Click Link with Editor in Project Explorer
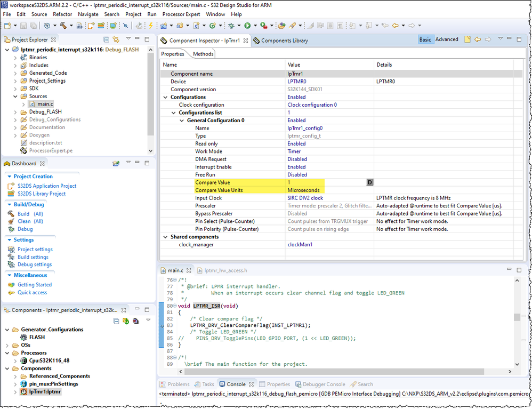 (116, 39)
